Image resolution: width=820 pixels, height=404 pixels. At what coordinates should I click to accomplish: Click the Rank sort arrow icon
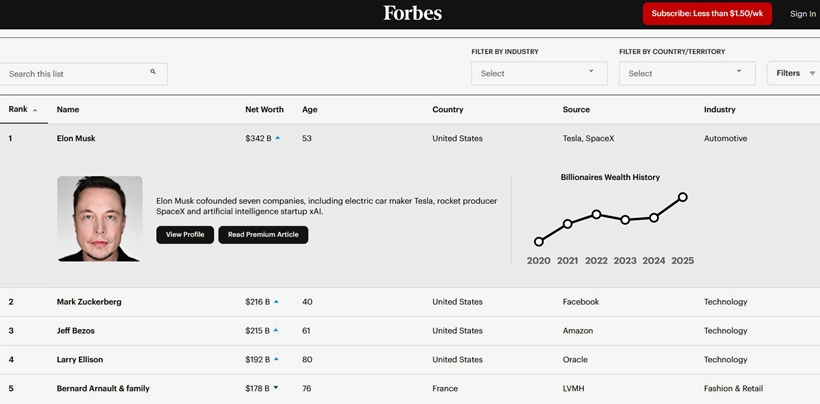pyautogui.click(x=35, y=110)
